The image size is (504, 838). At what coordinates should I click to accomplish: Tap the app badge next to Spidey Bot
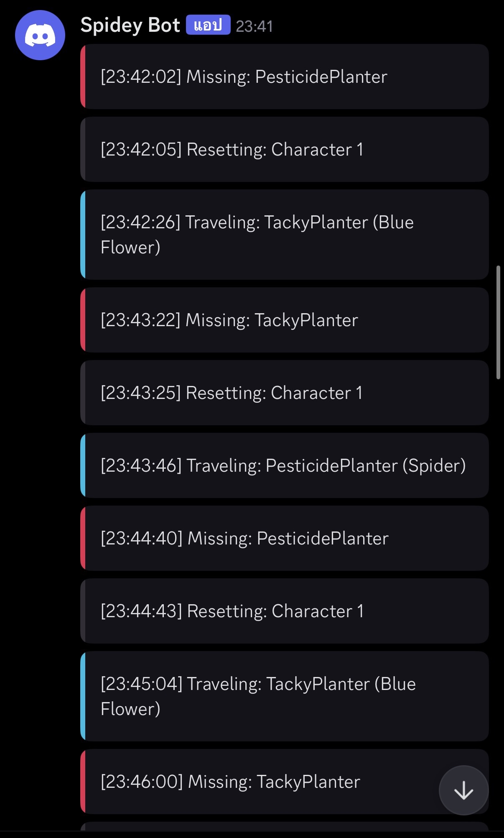coord(208,25)
